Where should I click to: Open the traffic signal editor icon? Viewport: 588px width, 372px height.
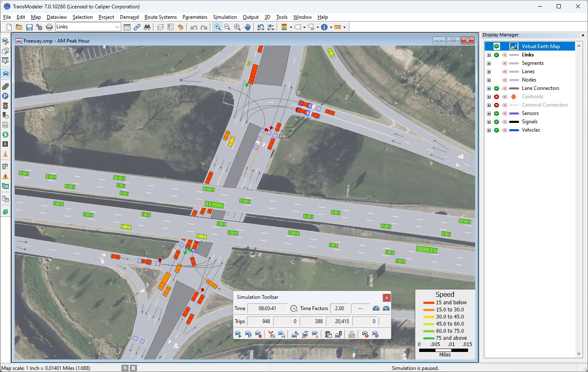[x=5, y=105]
